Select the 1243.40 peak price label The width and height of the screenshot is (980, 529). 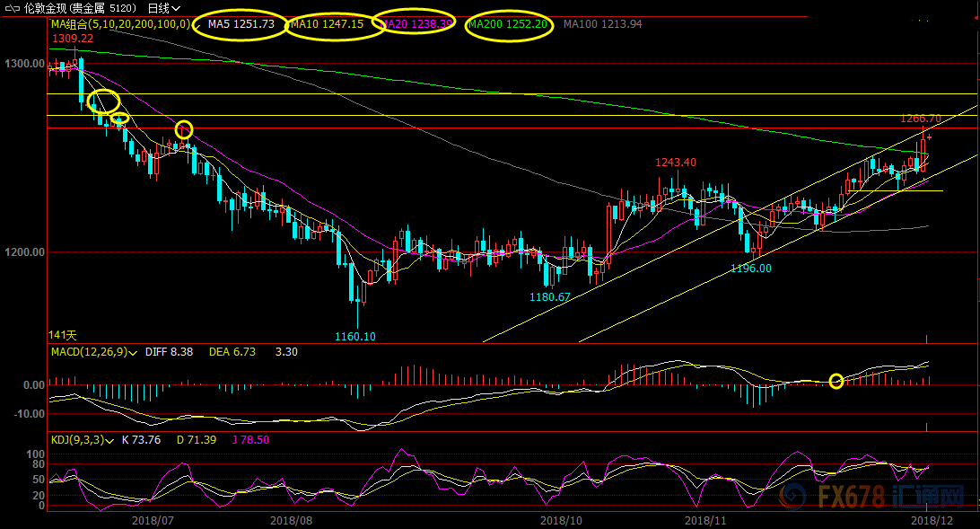pos(675,163)
